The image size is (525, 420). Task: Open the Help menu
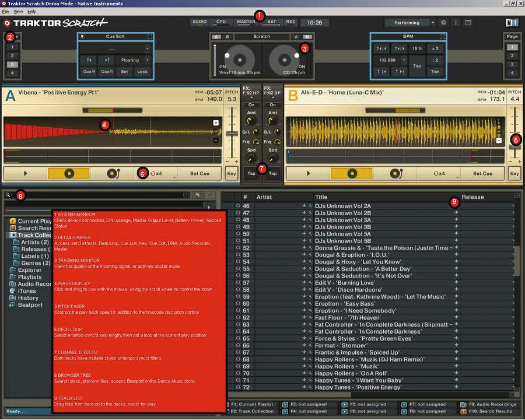(x=32, y=12)
